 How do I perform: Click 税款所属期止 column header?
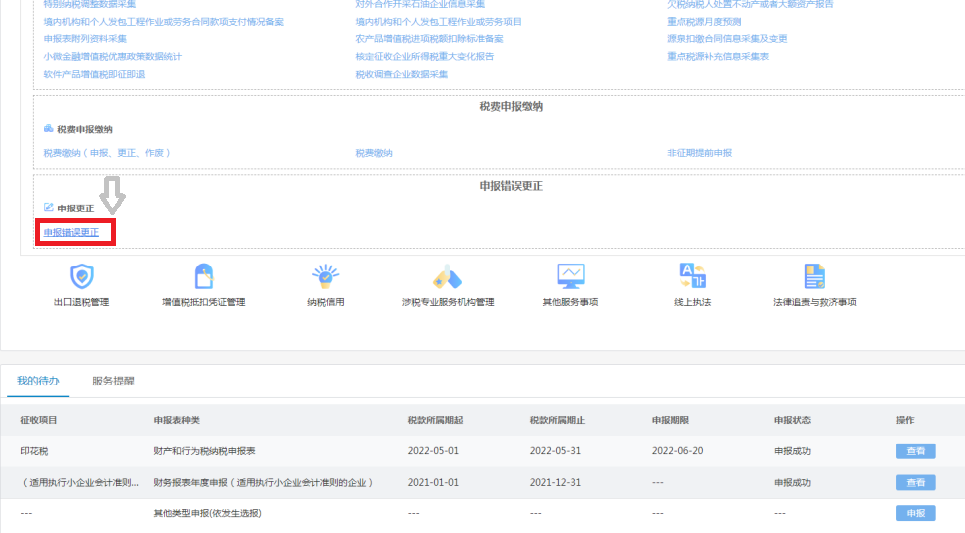(558, 420)
